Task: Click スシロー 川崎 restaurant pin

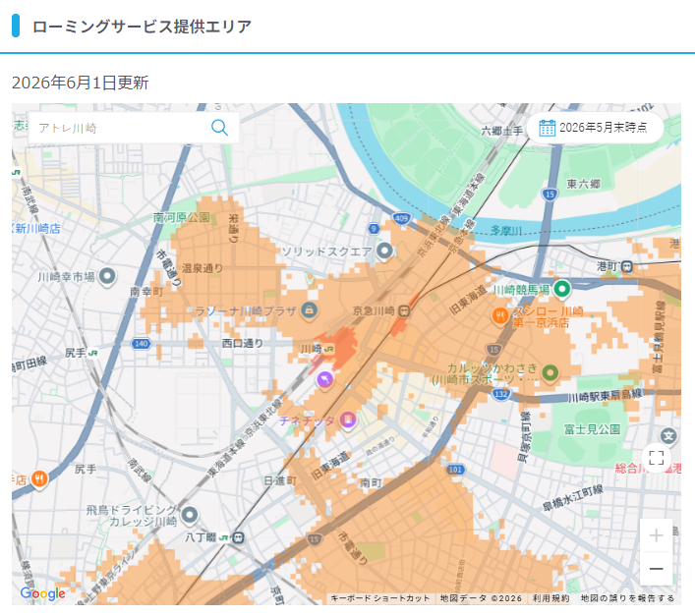Action: [x=501, y=315]
